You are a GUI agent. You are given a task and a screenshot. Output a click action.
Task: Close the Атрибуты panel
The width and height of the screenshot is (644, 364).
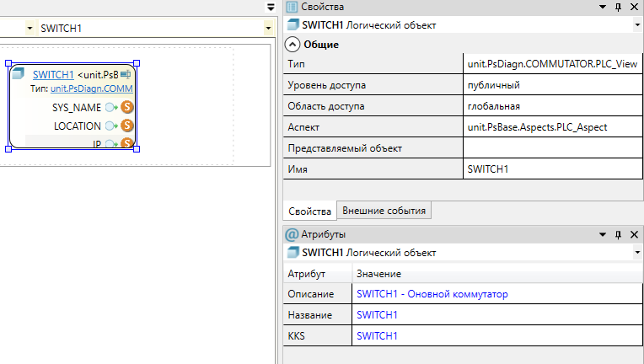(634, 235)
